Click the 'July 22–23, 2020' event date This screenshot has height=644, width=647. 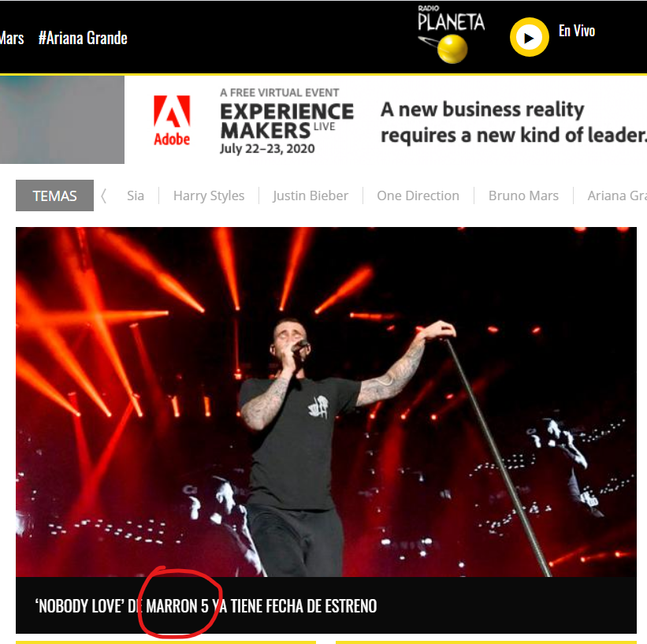click(267, 148)
